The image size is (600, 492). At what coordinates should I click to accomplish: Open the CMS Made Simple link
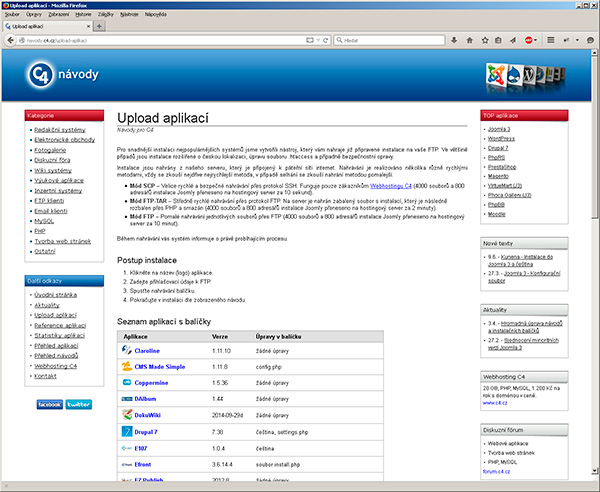[160, 367]
